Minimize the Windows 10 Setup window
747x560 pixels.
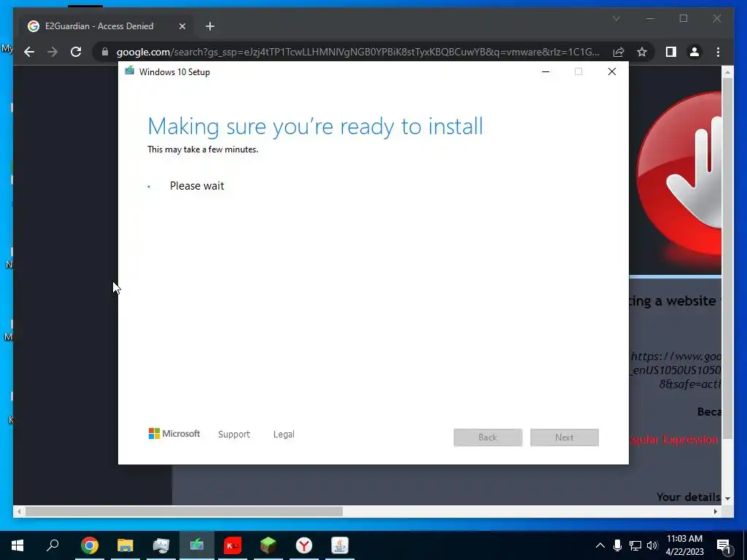(546, 72)
